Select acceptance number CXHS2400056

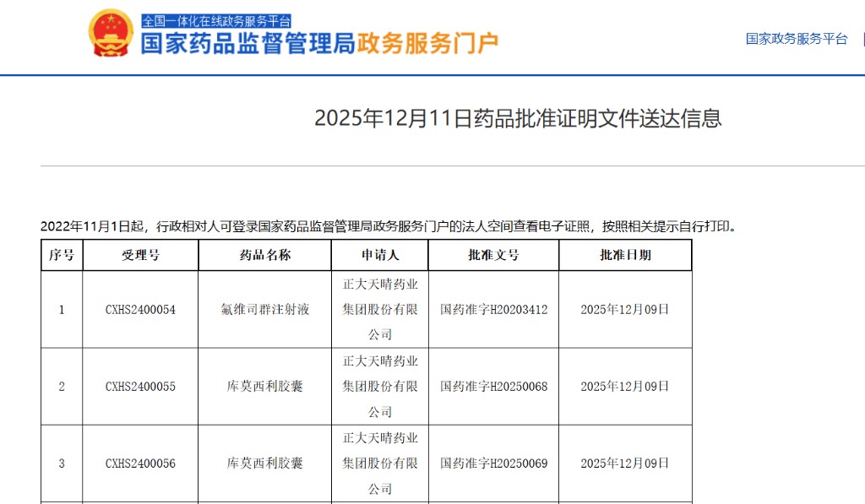click(x=140, y=463)
